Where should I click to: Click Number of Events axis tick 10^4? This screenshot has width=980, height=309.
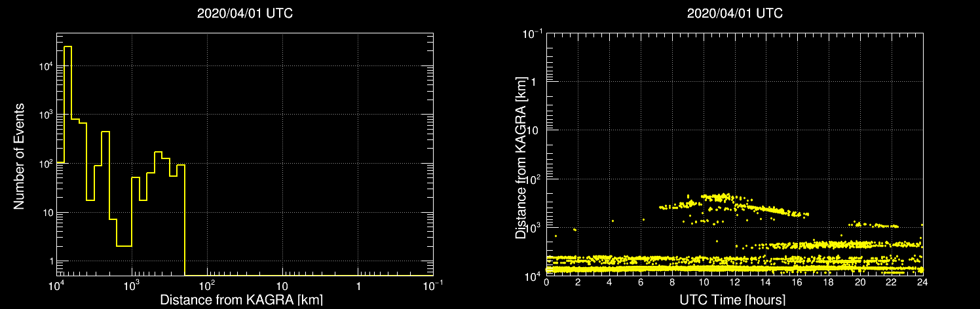pyautogui.click(x=45, y=65)
